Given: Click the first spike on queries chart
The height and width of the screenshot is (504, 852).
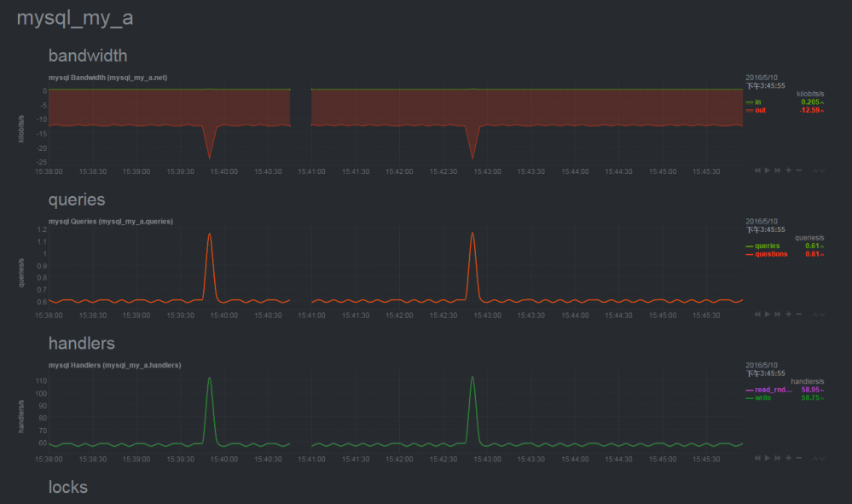Looking at the screenshot, I should (x=209, y=235).
